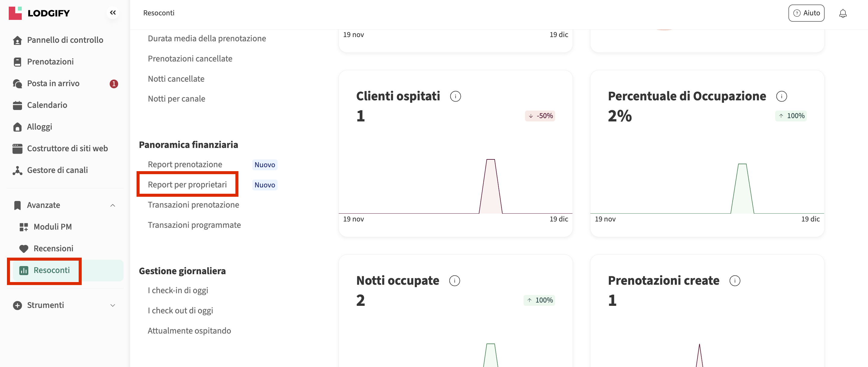Open Transazioni programmate report

click(194, 225)
